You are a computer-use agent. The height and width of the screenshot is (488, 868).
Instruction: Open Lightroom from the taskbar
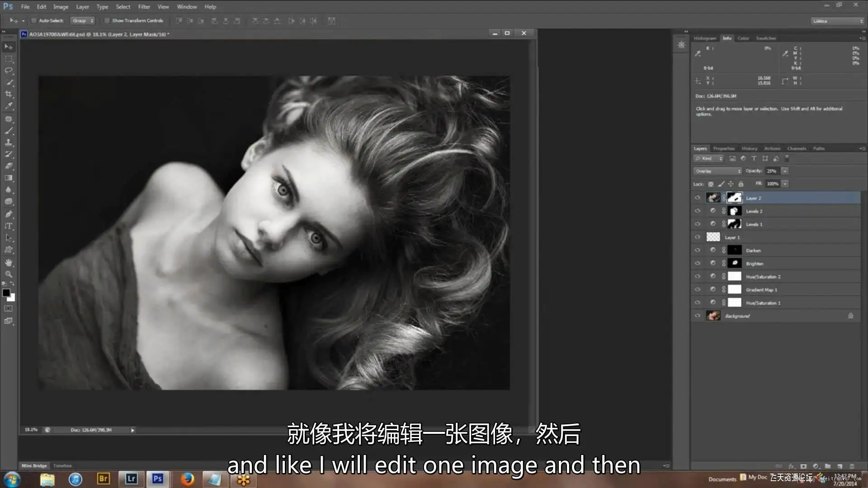click(x=132, y=479)
